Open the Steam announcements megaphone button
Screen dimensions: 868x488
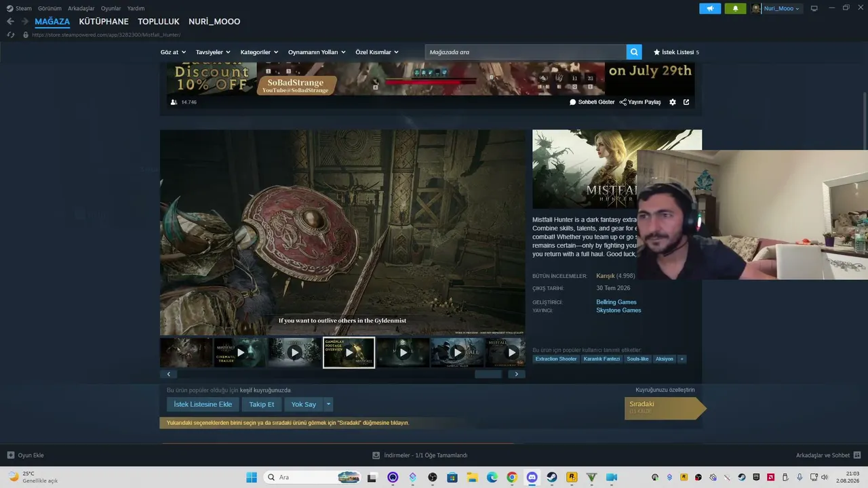tap(710, 8)
